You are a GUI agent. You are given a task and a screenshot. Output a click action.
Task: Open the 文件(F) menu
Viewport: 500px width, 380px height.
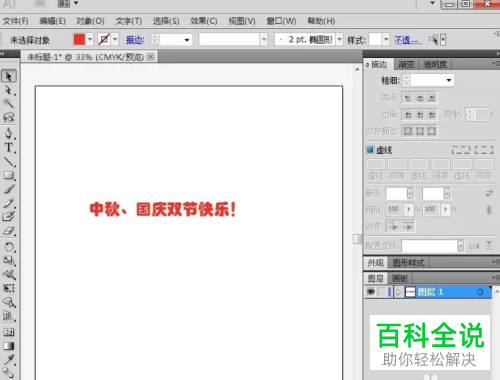(16, 21)
